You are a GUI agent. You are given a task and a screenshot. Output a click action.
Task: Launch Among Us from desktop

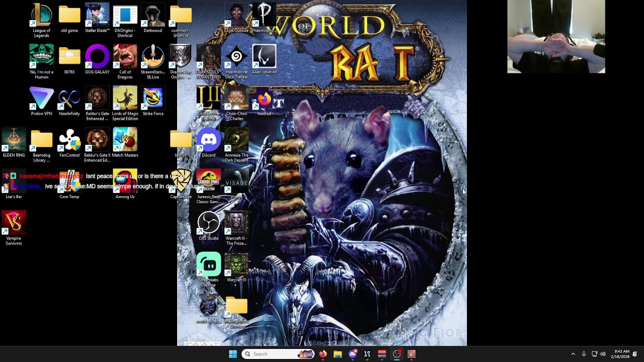[x=125, y=184]
